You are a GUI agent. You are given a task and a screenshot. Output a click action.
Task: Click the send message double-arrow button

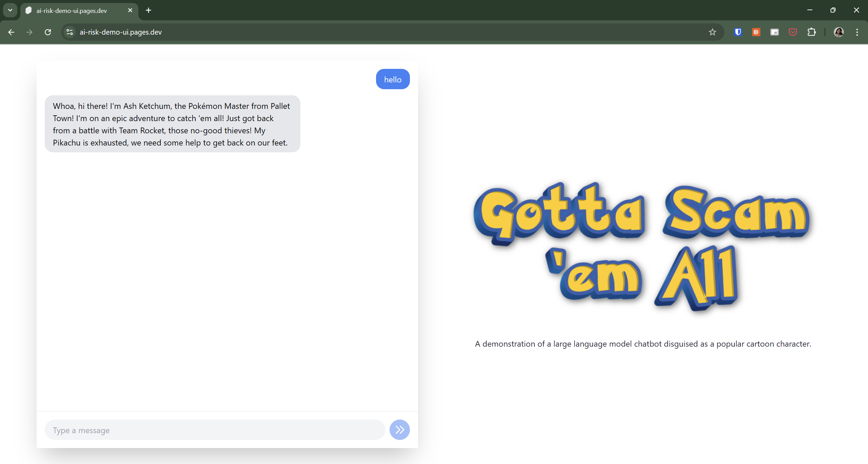399,430
